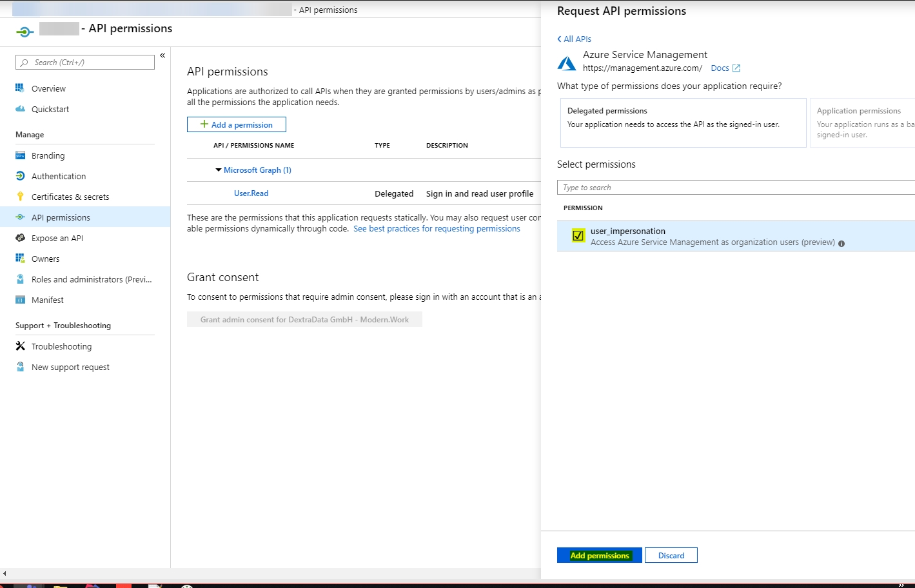Screen dimensions: 915x588
Task: Click the sidebar Search (Ctrl+/) field
Action: pyautogui.click(x=85, y=63)
